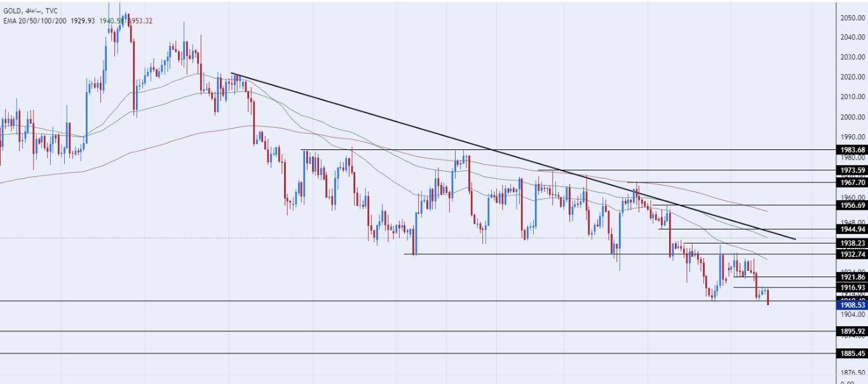This screenshot has height=384, width=868.
Task: Select the 1944.94 price label
Action: point(852,229)
